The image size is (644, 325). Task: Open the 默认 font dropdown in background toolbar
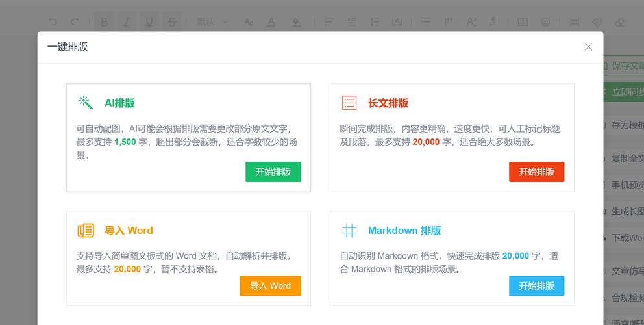212,22
